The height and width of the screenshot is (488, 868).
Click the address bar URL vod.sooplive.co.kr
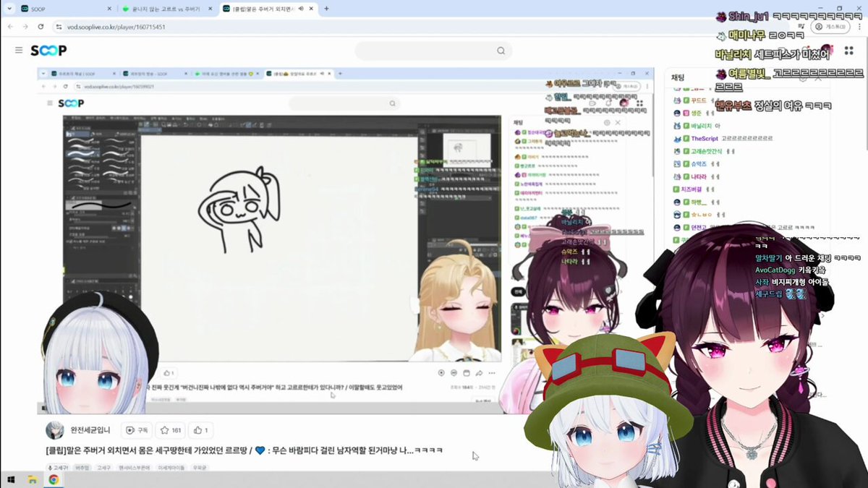pos(116,27)
